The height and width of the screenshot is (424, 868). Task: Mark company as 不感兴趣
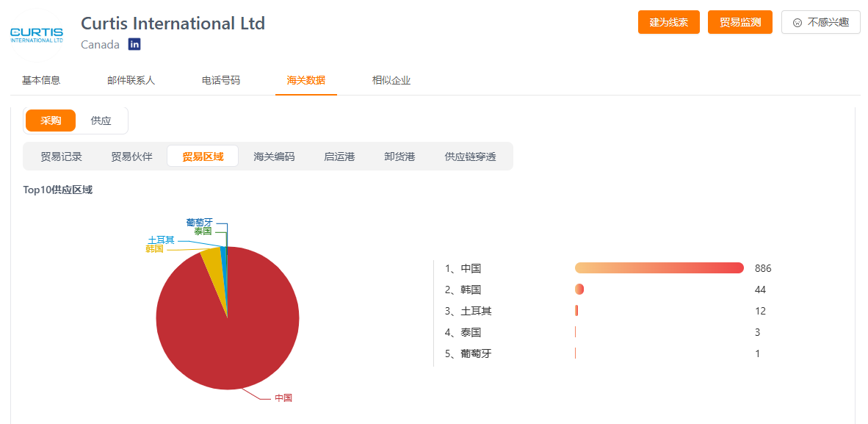820,22
